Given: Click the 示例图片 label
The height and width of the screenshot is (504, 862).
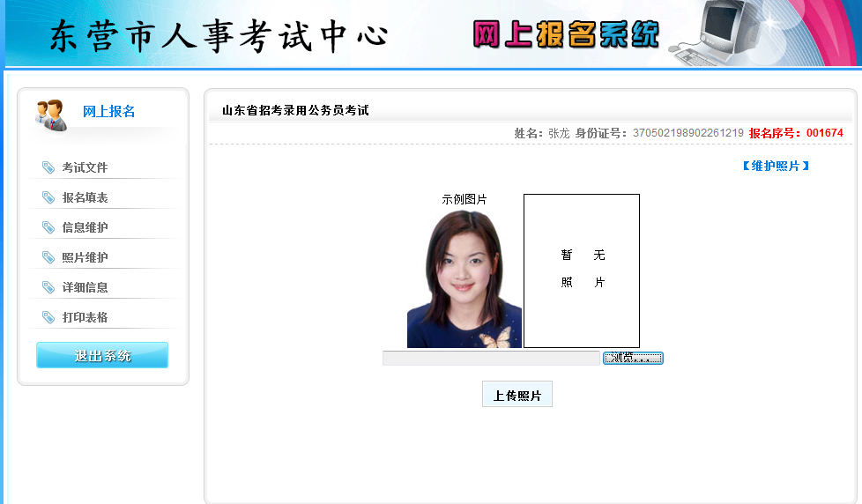Looking at the screenshot, I should pos(464,199).
